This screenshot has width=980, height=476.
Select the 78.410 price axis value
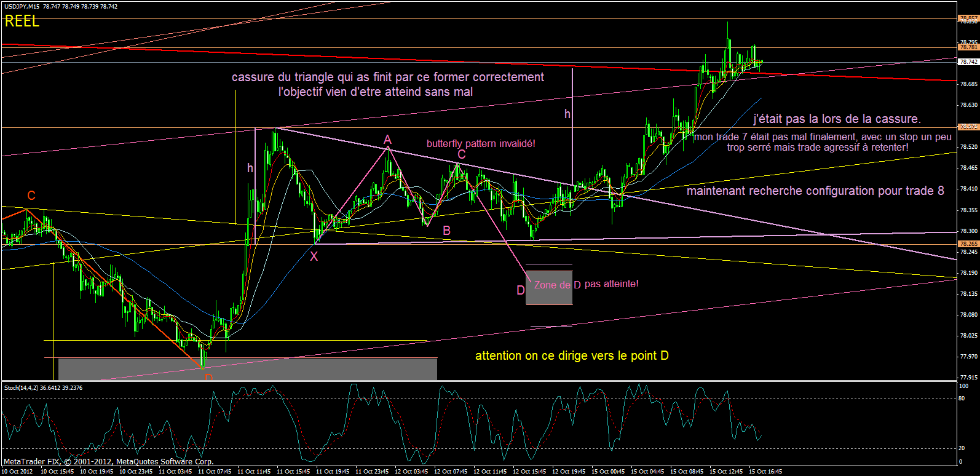[968, 189]
